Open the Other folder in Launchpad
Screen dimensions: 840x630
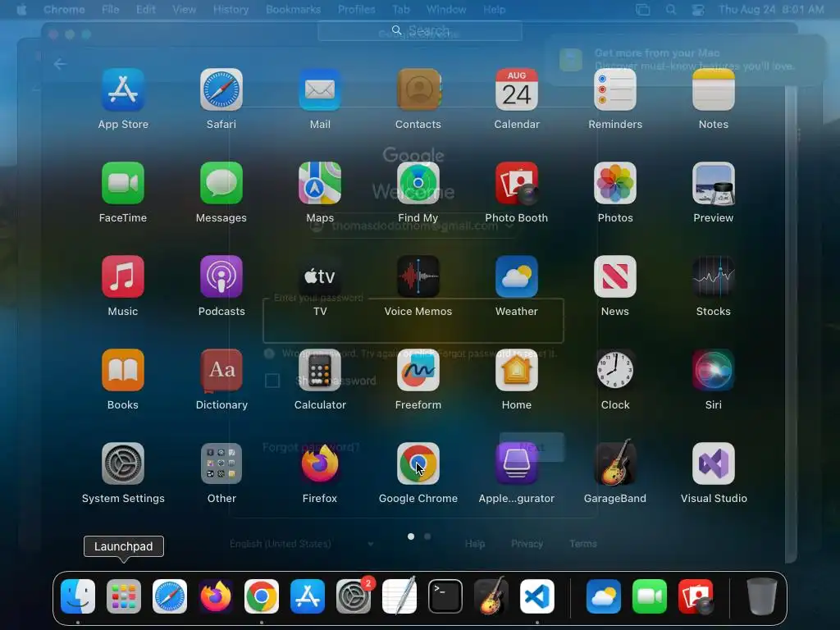coord(221,463)
